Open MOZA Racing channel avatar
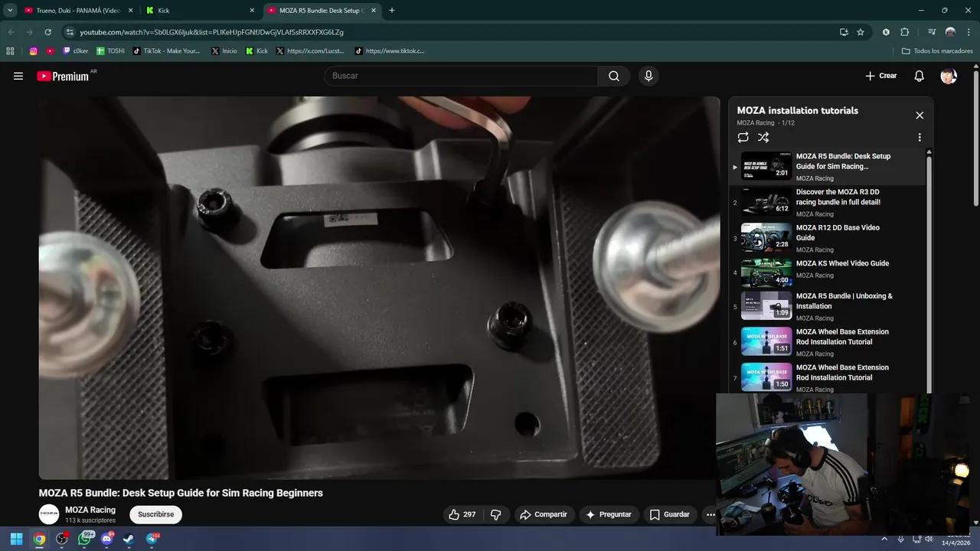Screen dimensions: 980x551 [x=49, y=514]
